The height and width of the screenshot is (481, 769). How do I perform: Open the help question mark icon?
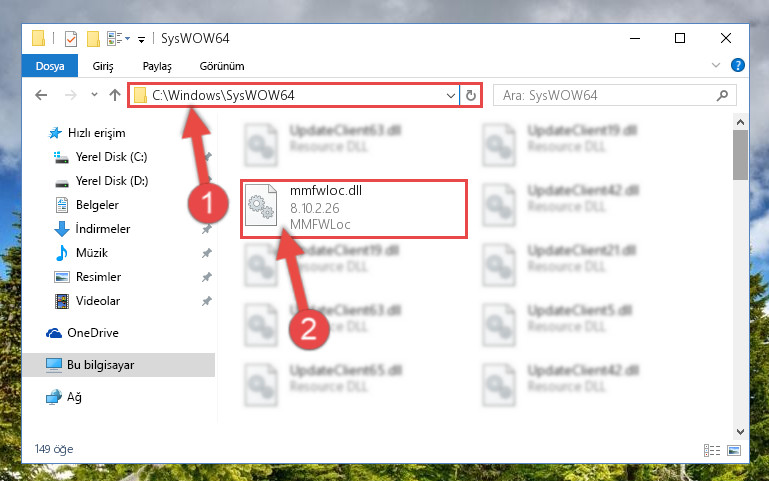point(737,65)
